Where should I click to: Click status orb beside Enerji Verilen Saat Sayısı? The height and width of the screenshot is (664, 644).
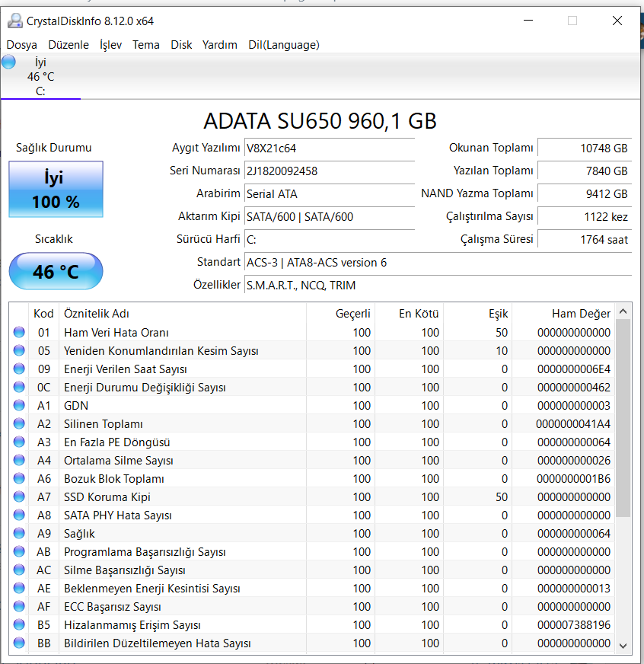(19, 369)
